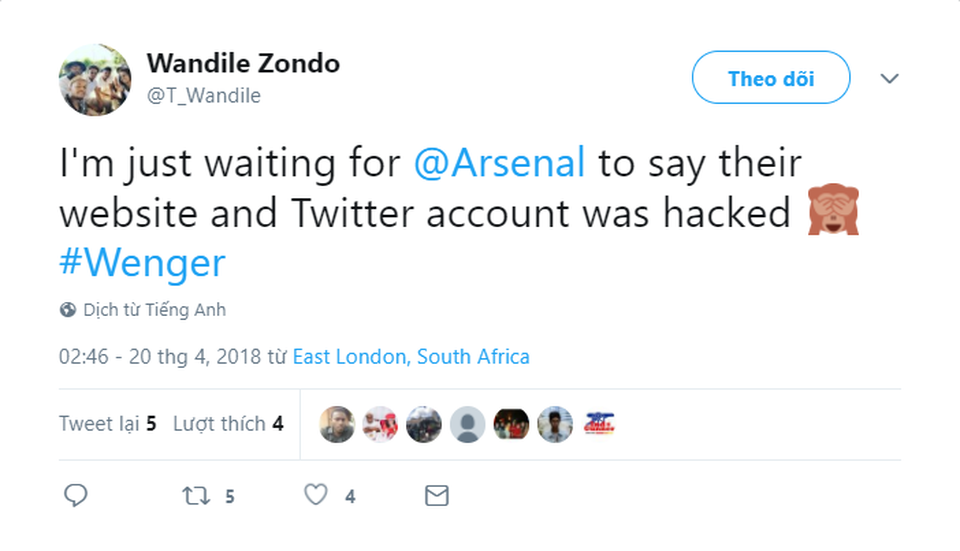Click the grey default silhouette avatar

(x=467, y=424)
